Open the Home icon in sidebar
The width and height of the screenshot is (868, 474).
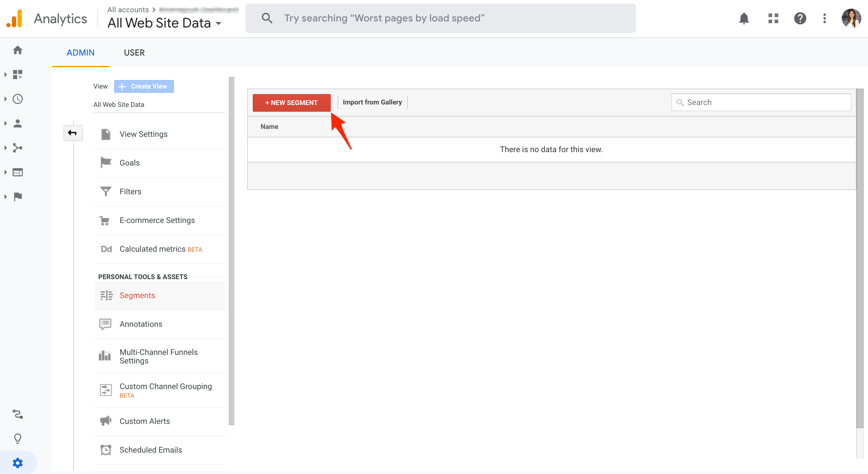17,50
